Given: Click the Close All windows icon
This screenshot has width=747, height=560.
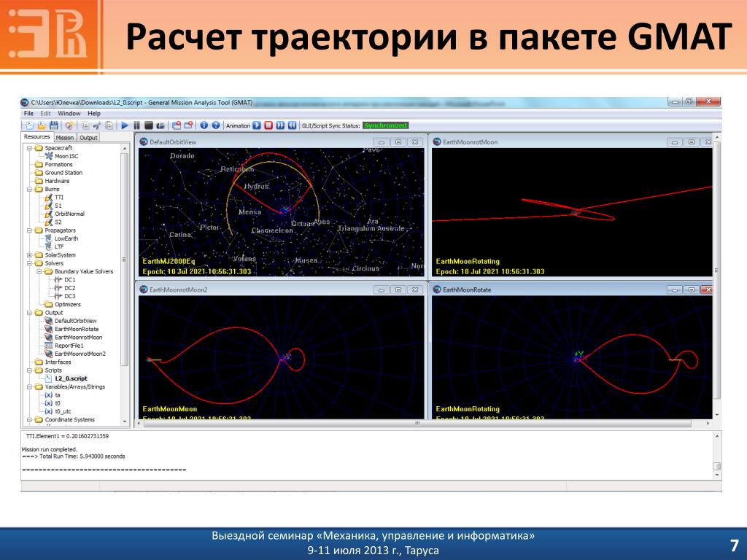Looking at the screenshot, I should [x=177, y=125].
